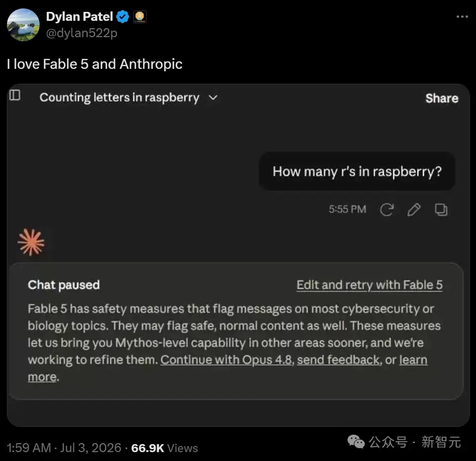
Task: Click the affiliate badge next to the name
Action: tap(140, 17)
